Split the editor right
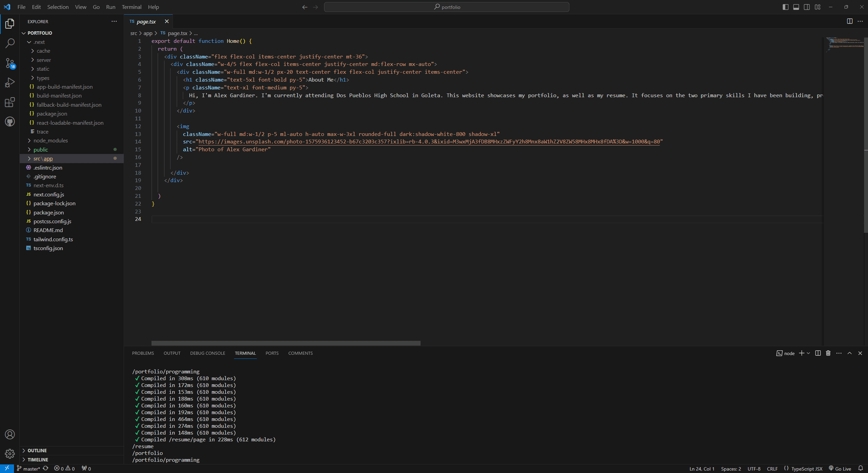This screenshot has width=868, height=473. (849, 21)
